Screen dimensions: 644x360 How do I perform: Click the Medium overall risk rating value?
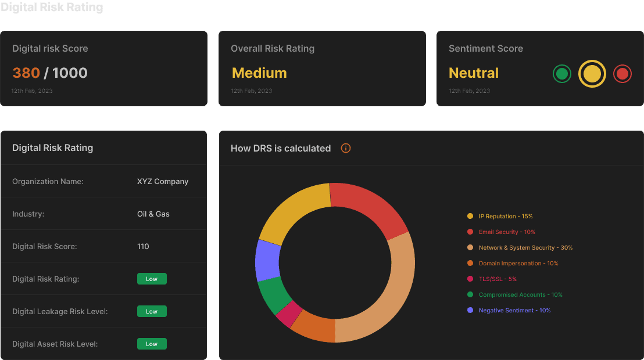(259, 73)
